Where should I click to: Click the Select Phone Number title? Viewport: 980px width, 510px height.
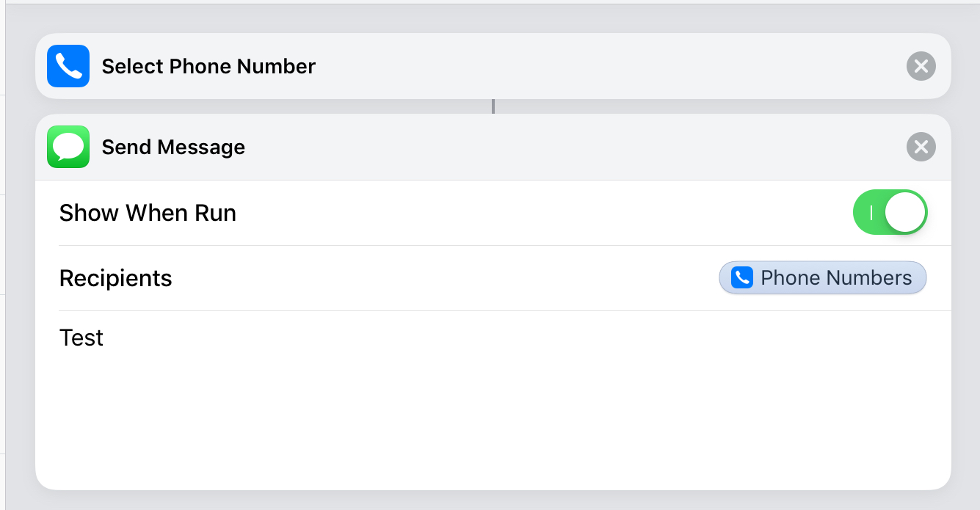[x=208, y=66]
